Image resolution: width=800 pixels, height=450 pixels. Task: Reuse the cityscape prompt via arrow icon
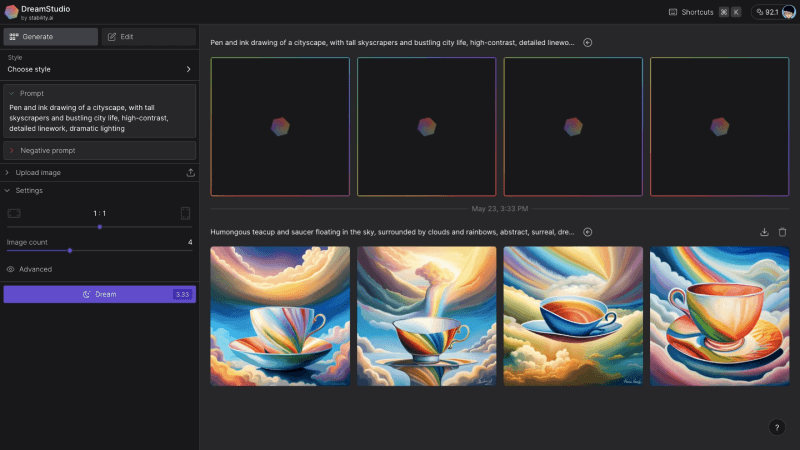tap(588, 43)
